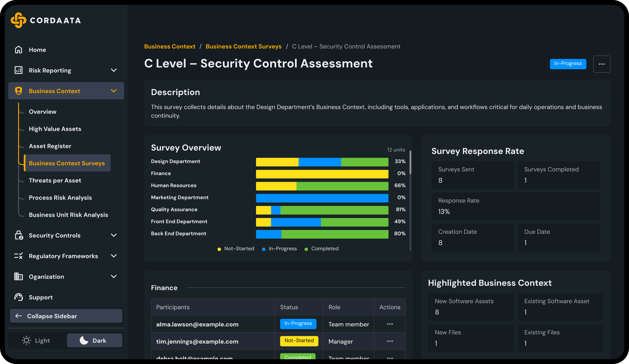Enable Dark mode theme
The height and width of the screenshot is (364, 629).
tap(95, 340)
